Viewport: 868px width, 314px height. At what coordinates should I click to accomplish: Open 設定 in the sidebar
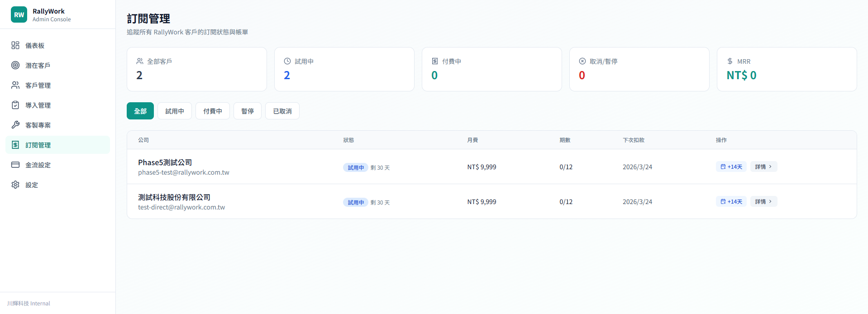point(57,185)
